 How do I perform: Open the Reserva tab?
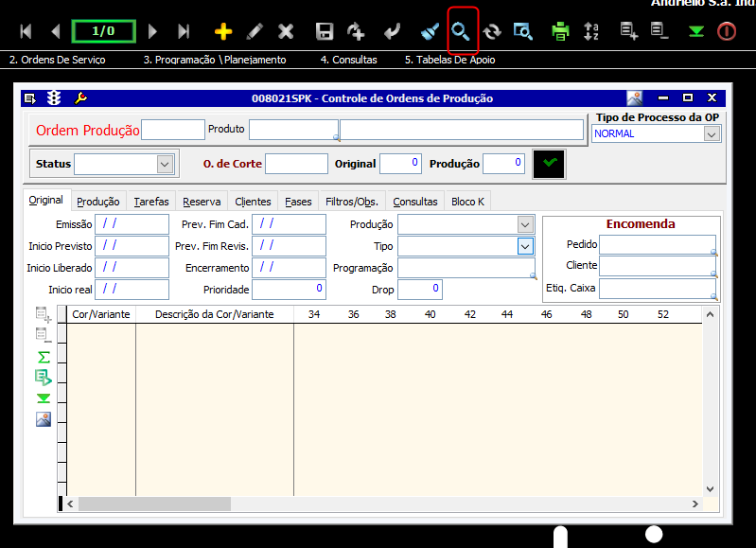202,202
